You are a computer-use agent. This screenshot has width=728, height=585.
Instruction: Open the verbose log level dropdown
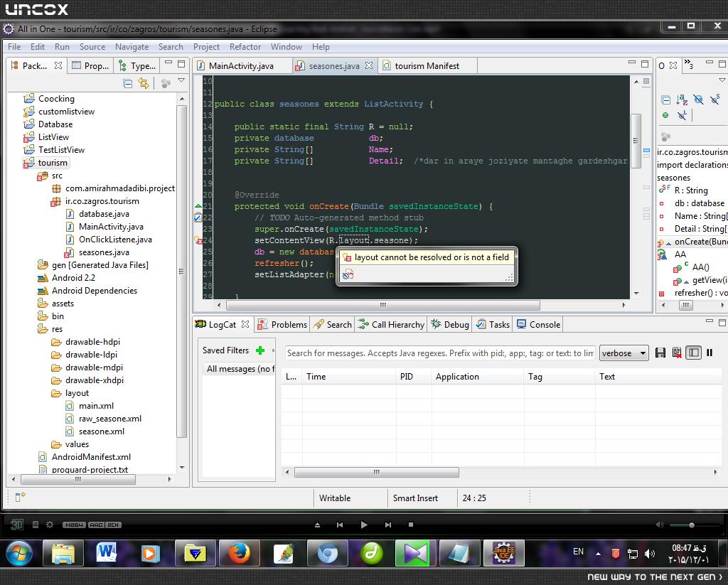coord(623,353)
